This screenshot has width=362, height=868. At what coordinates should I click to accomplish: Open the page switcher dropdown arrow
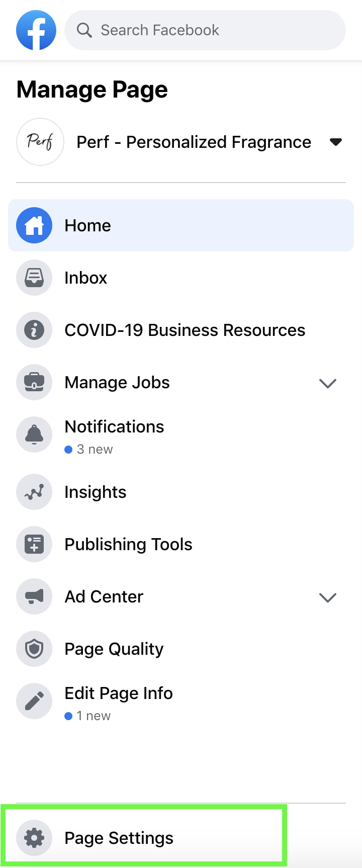(336, 142)
